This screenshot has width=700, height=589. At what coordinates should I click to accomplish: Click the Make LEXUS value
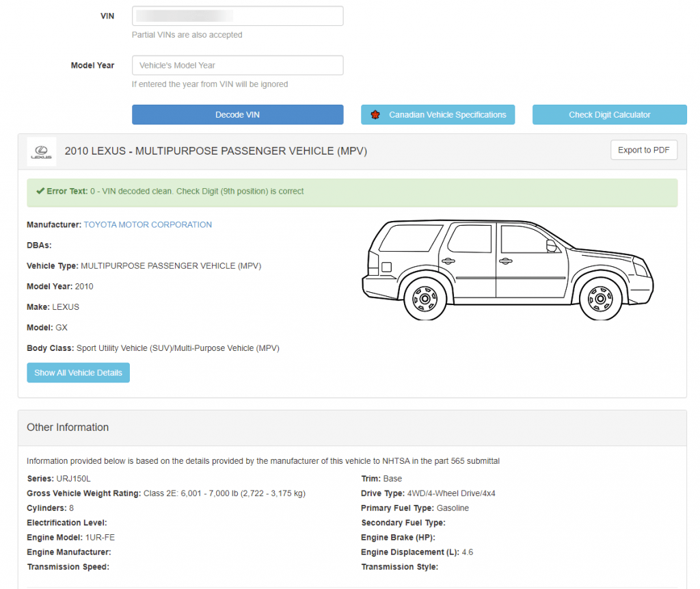[x=66, y=307]
